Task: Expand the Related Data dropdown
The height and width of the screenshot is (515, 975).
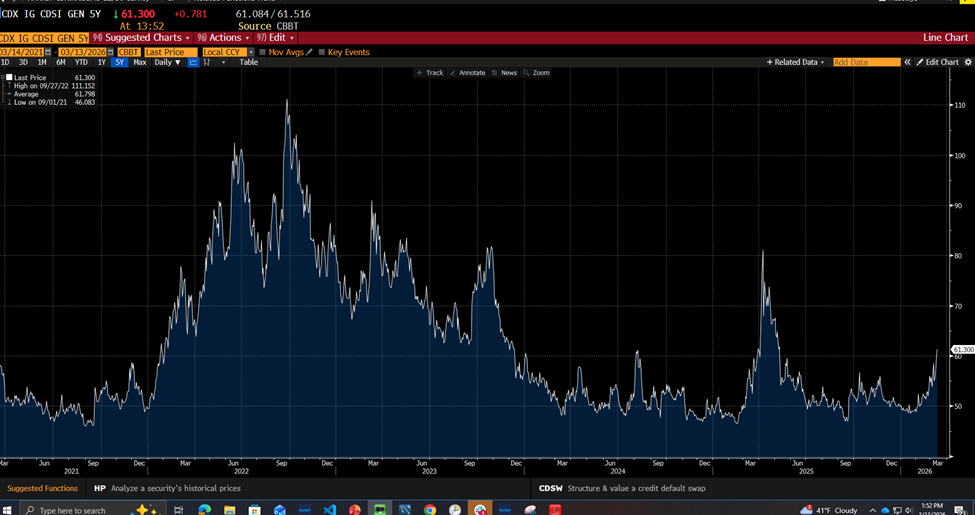Action: pyautogui.click(x=796, y=62)
